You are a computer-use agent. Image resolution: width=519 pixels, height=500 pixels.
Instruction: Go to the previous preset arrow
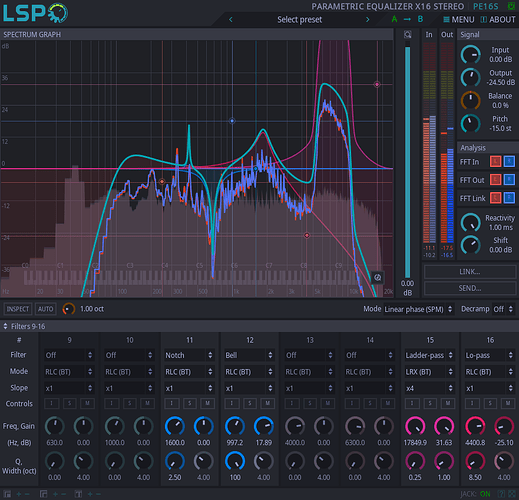(x=231, y=20)
